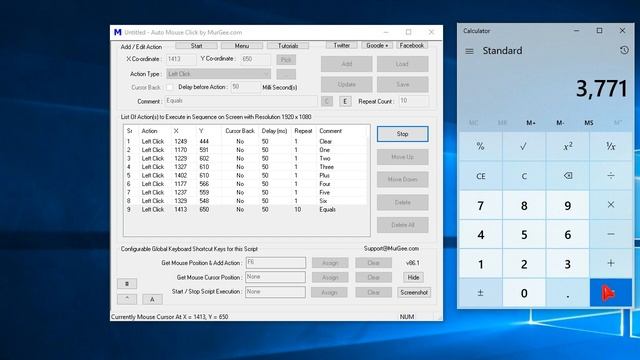
Task: Click the Support@MurGee.com email link
Action: tap(391, 249)
